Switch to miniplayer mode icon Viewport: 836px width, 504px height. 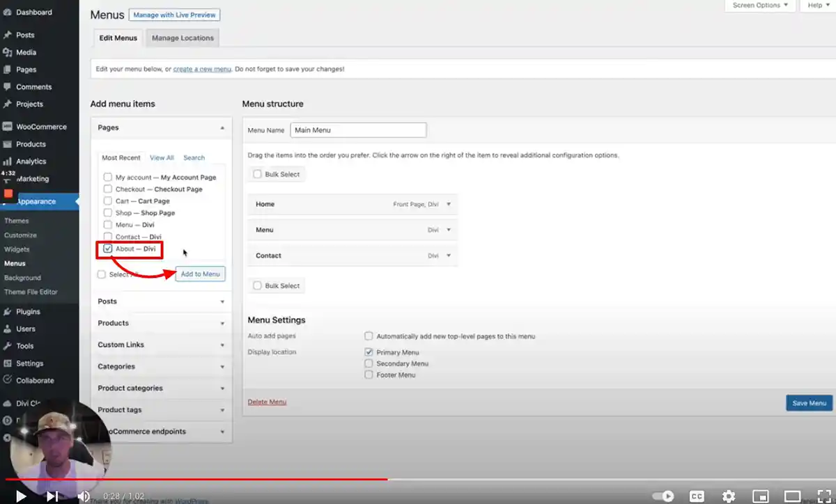point(761,496)
